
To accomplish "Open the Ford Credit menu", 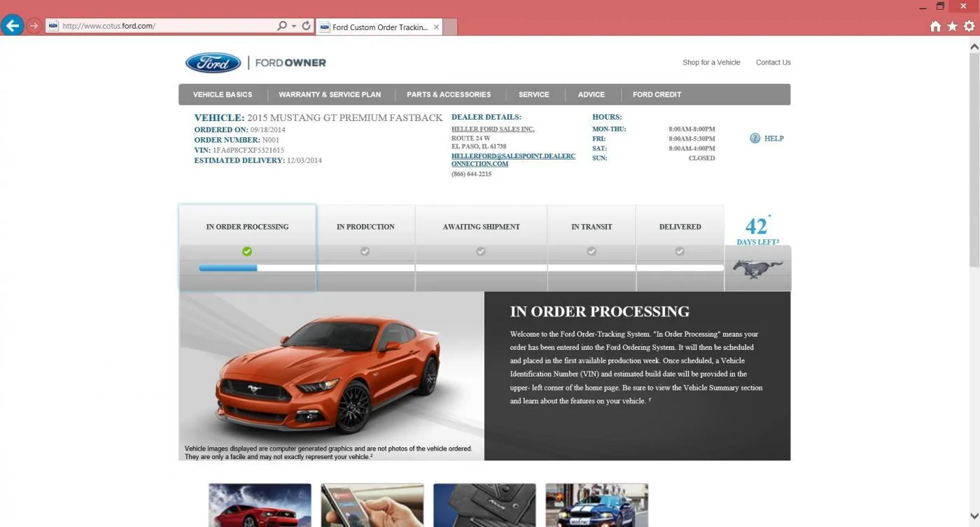I will point(657,94).
